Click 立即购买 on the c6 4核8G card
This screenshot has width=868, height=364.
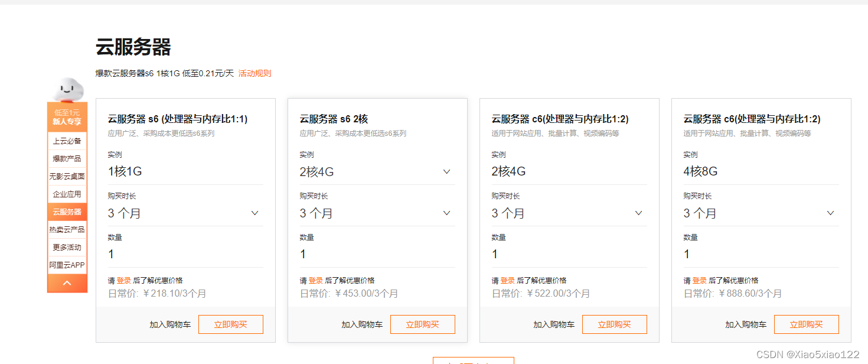807,324
